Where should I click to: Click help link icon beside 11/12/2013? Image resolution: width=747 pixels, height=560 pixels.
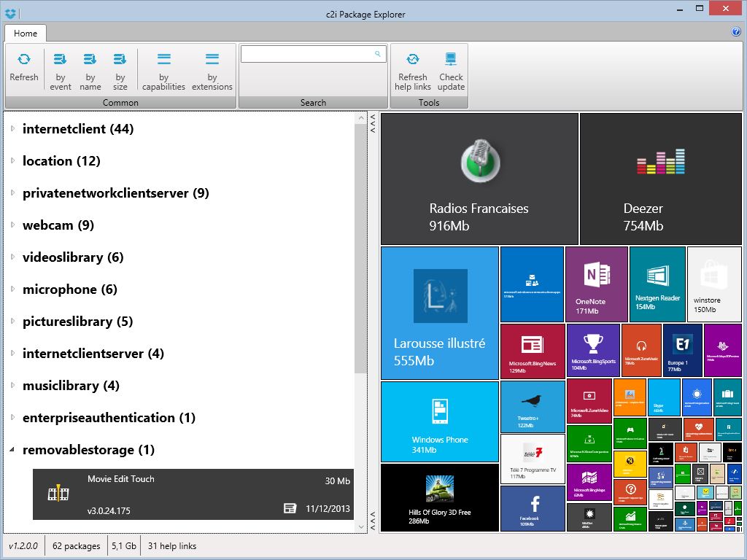[x=290, y=508]
